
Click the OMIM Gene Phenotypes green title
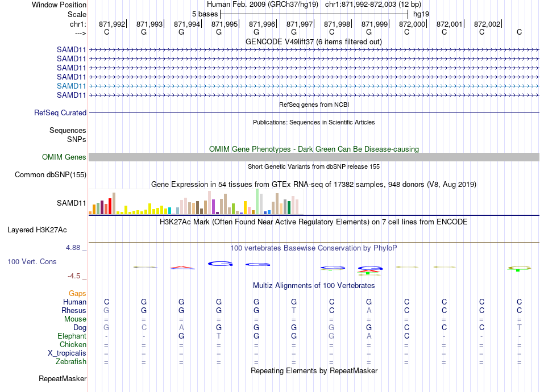pos(314,149)
